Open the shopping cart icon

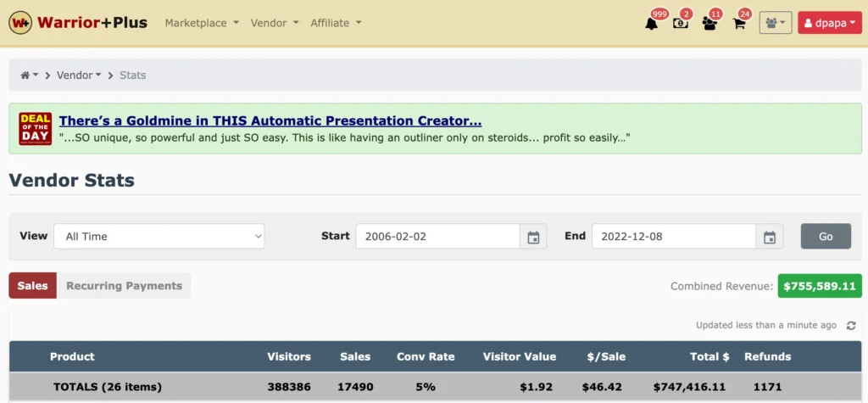pos(739,24)
